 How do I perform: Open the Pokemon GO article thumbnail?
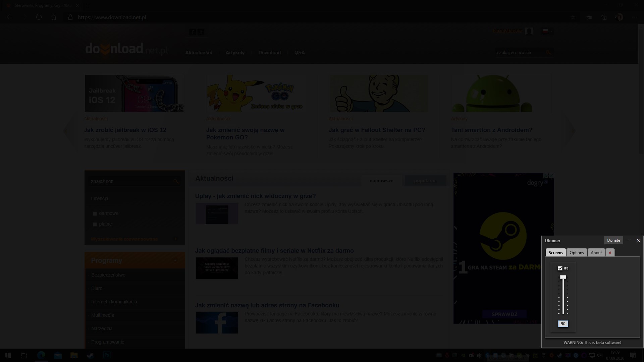[256, 93]
